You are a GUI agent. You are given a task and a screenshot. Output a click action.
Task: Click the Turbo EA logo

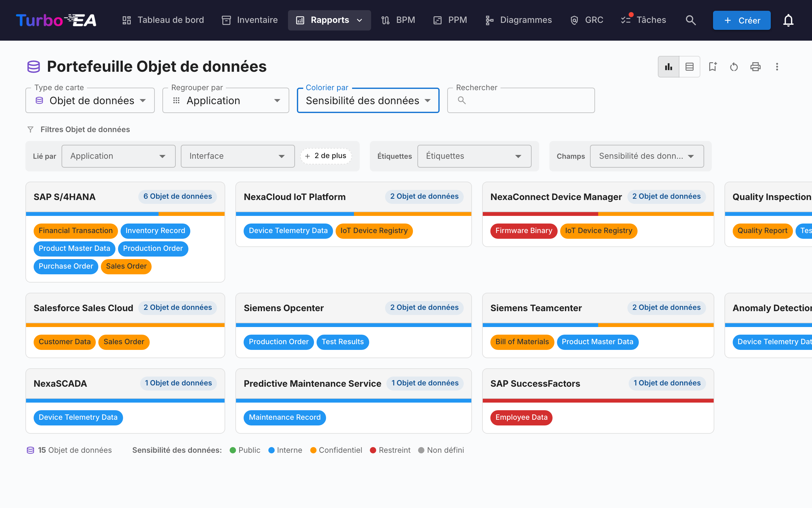click(x=56, y=20)
